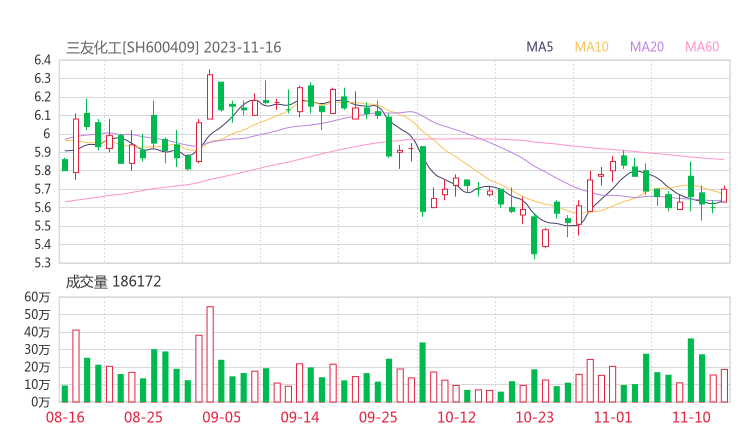Click the MA5 legend label

point(539,47)
